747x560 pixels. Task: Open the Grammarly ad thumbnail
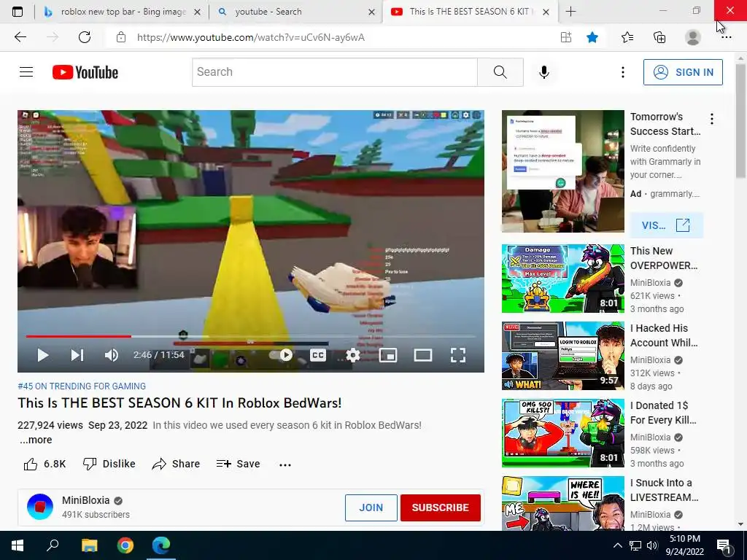562,171
